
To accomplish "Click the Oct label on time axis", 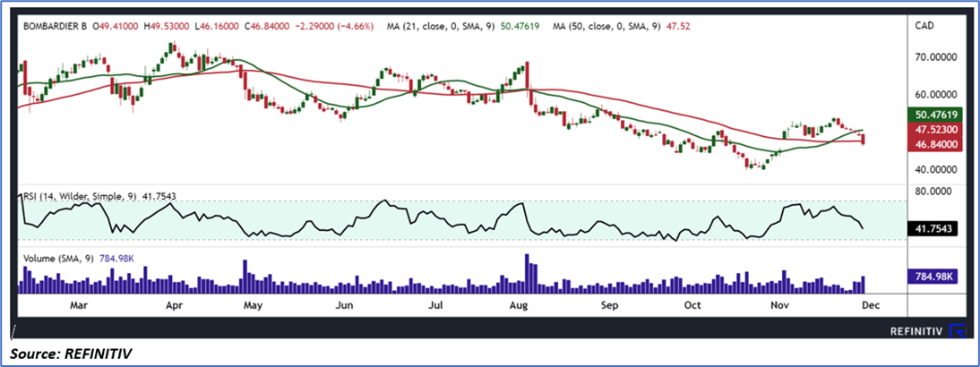I will (692, 305).
